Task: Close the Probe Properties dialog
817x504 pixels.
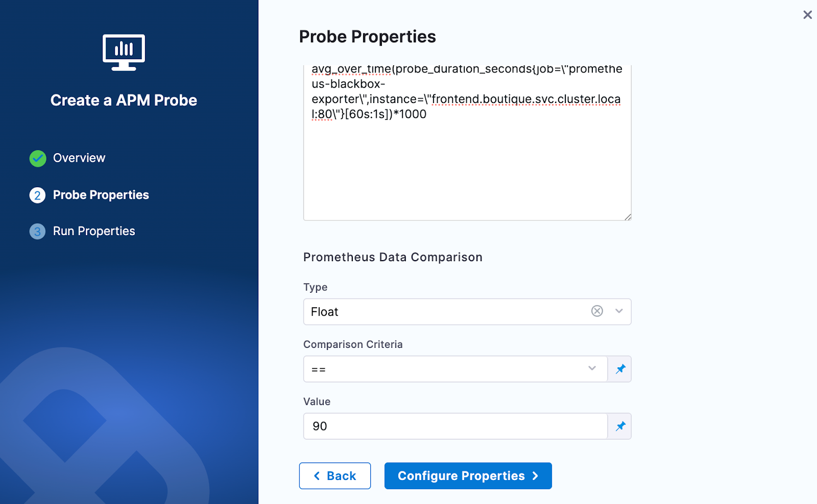Action: click(x=807, y=15)
